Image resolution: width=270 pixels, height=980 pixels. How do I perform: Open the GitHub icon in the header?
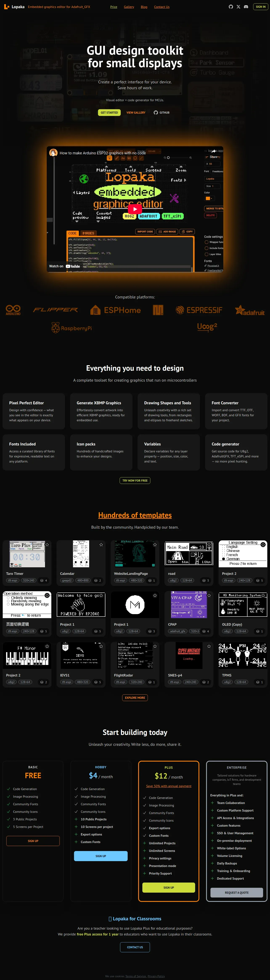tap(231, 7)
